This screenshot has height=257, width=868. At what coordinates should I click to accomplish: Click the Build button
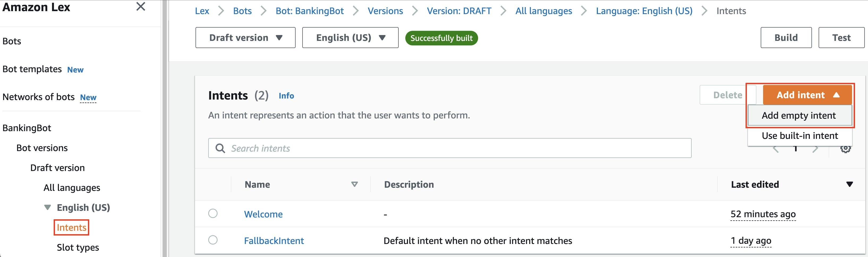pyautogui.click(x=786, y=38)
